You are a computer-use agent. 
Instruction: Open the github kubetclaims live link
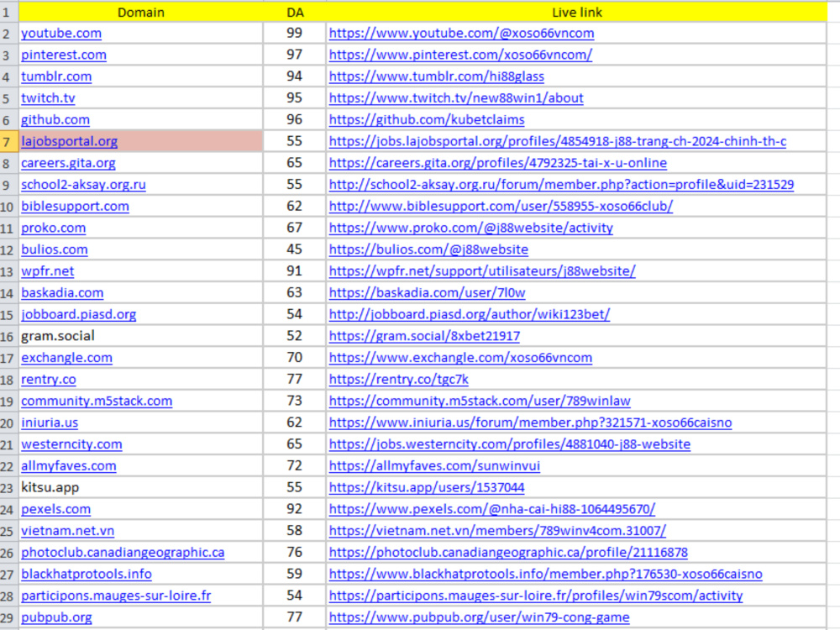(x=427, y=119)
